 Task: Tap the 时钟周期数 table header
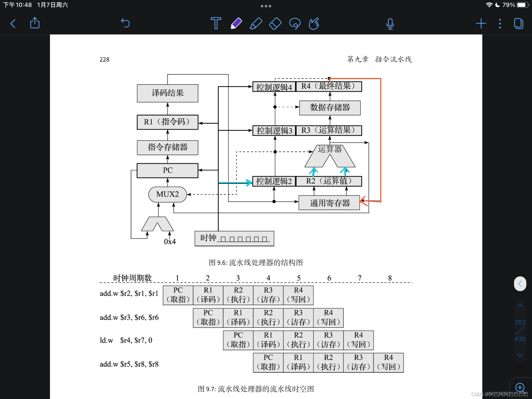pos(132,278)
